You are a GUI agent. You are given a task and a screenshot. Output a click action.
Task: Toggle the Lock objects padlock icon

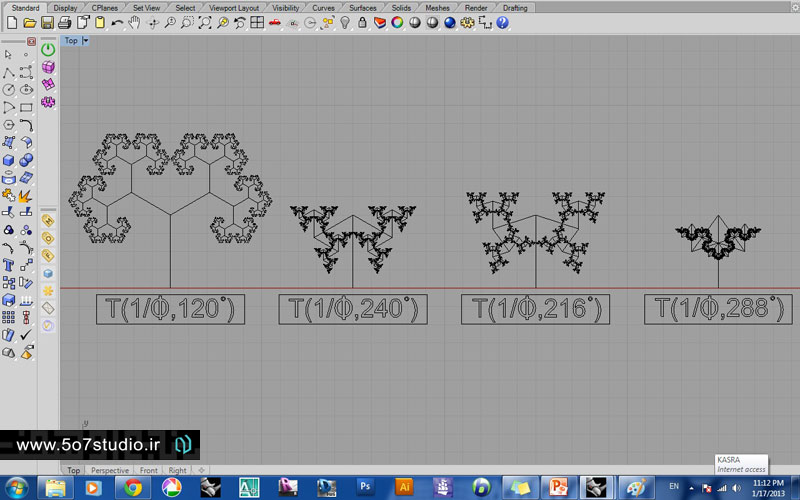coord(361,22)
